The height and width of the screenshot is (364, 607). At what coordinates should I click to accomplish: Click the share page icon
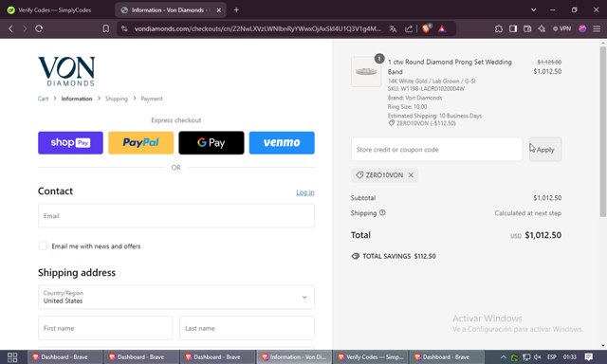coord(409,28)
